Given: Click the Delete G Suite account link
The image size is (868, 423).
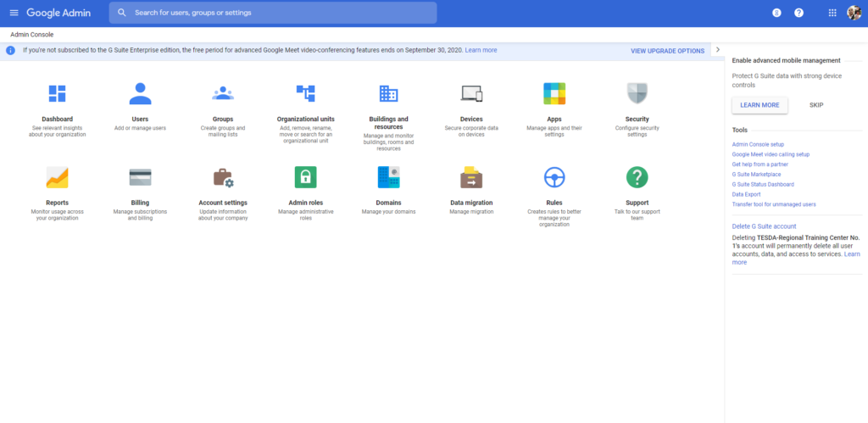Looking at the screenshot, I should point(764,226).
